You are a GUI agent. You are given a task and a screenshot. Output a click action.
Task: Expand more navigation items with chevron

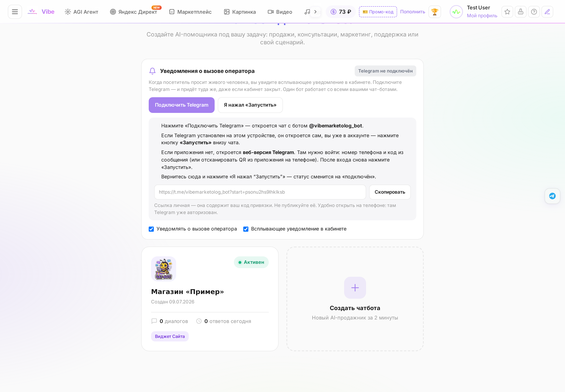tap(315, 12)
